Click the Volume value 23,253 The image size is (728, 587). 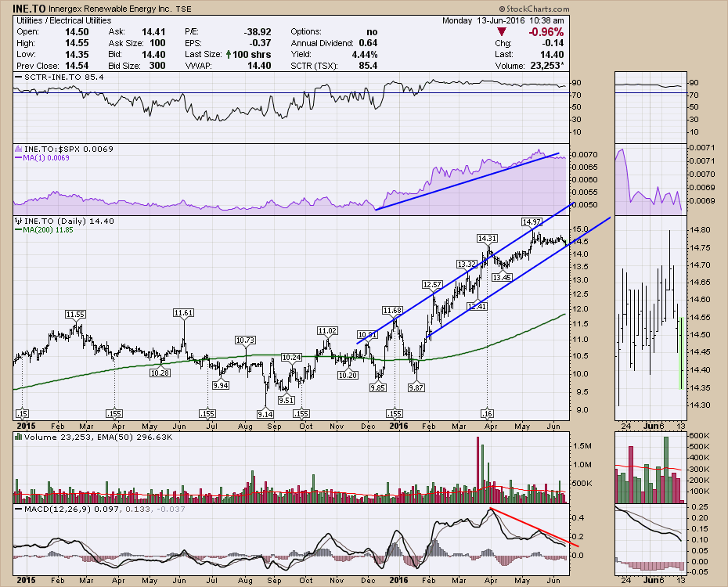(547, 66)
